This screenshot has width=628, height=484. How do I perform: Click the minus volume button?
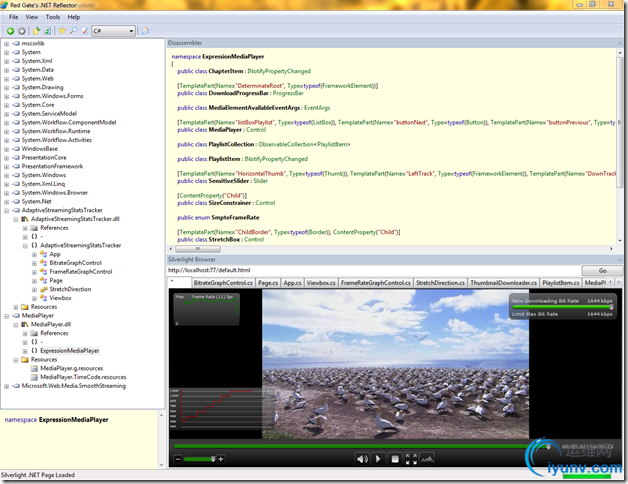(x=178, y=459)
